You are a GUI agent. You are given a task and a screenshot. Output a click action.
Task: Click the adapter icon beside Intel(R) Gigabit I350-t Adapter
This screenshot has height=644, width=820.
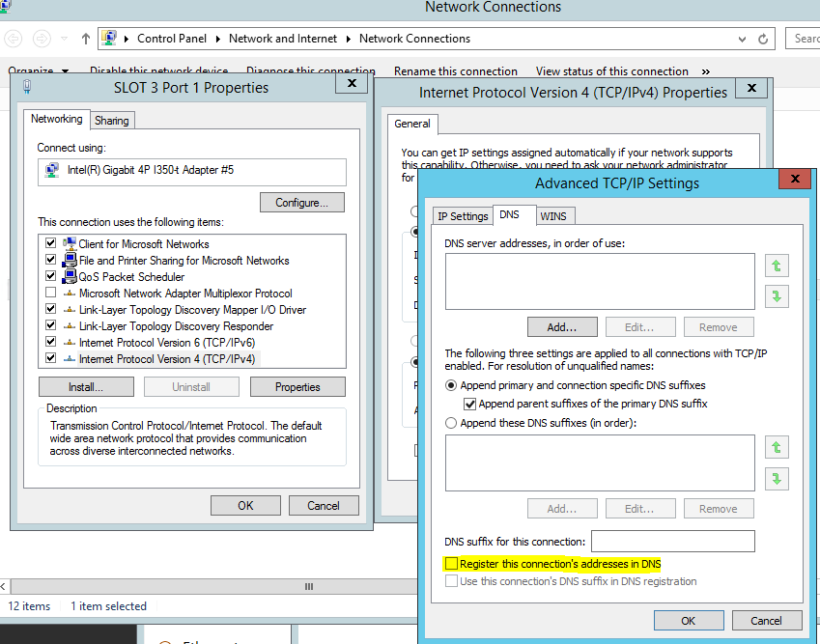coord(51,172)
